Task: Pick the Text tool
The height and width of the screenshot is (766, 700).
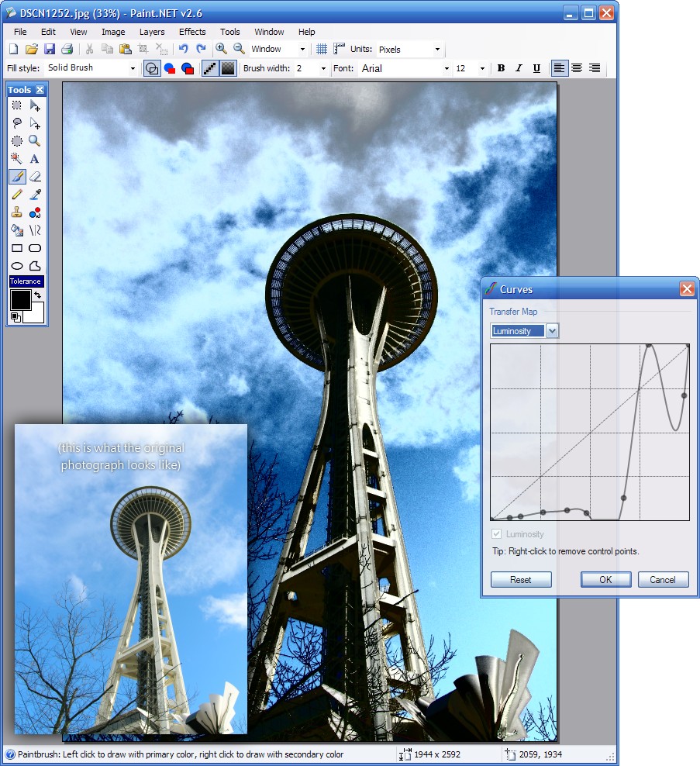Action: [x=35, y=158]
